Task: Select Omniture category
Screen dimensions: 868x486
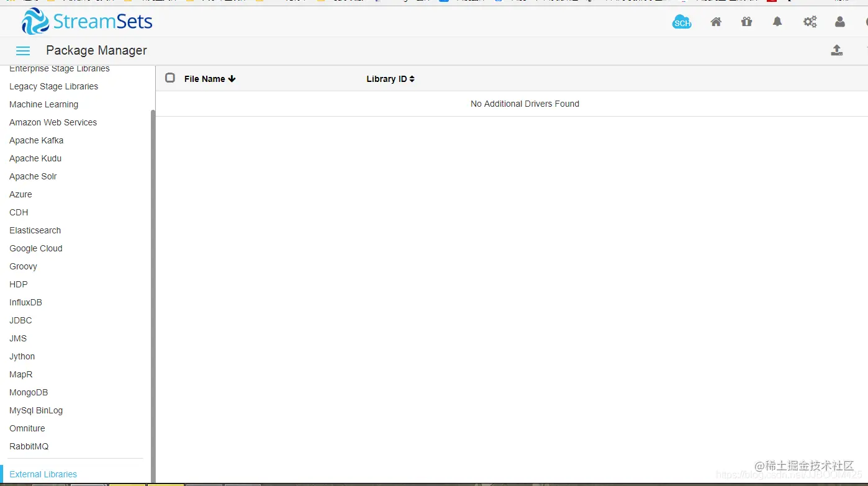Action: coord(27,428)
